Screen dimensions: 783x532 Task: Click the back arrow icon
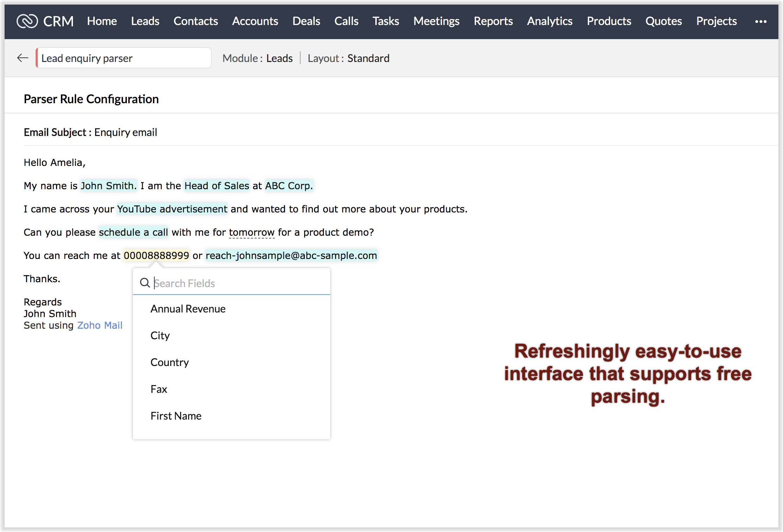[x=23, y=58]
